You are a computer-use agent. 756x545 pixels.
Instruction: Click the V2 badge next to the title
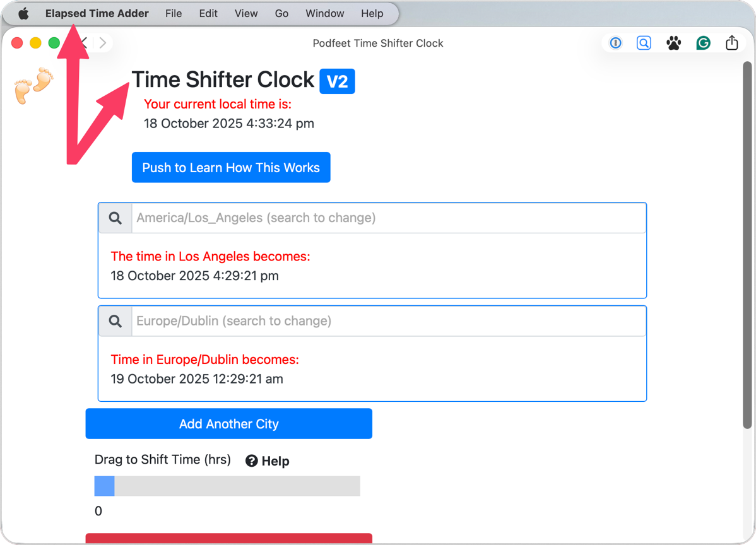(337, 81)
